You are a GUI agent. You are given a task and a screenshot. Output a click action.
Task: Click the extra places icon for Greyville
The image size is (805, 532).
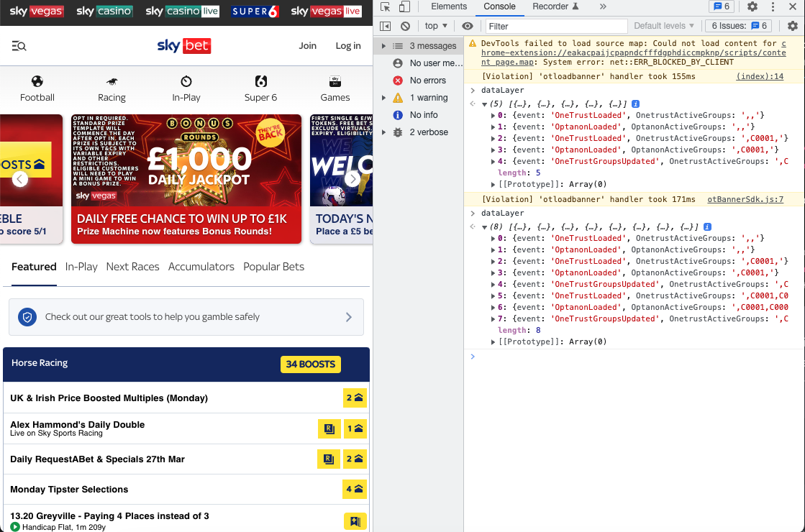[x=355, y=521]
